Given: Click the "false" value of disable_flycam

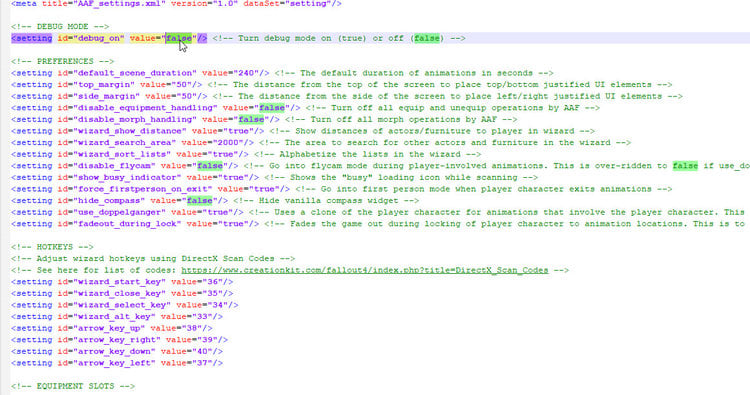Looking at the screenshot, I should tap(210, 166).
